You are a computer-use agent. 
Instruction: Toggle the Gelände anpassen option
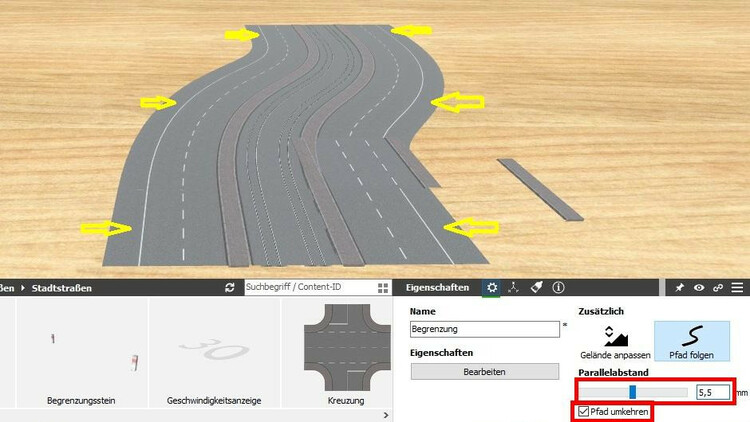pyautogui.click(x=615, y=342)
